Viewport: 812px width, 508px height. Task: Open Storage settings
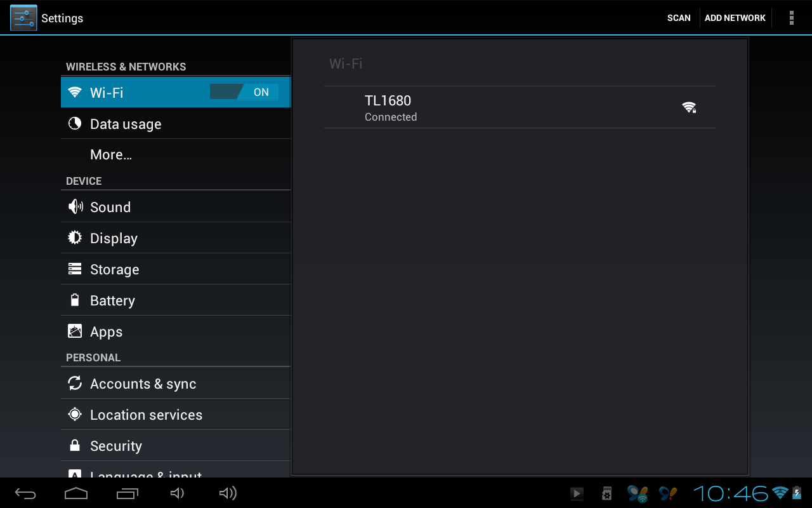(176, 269)
